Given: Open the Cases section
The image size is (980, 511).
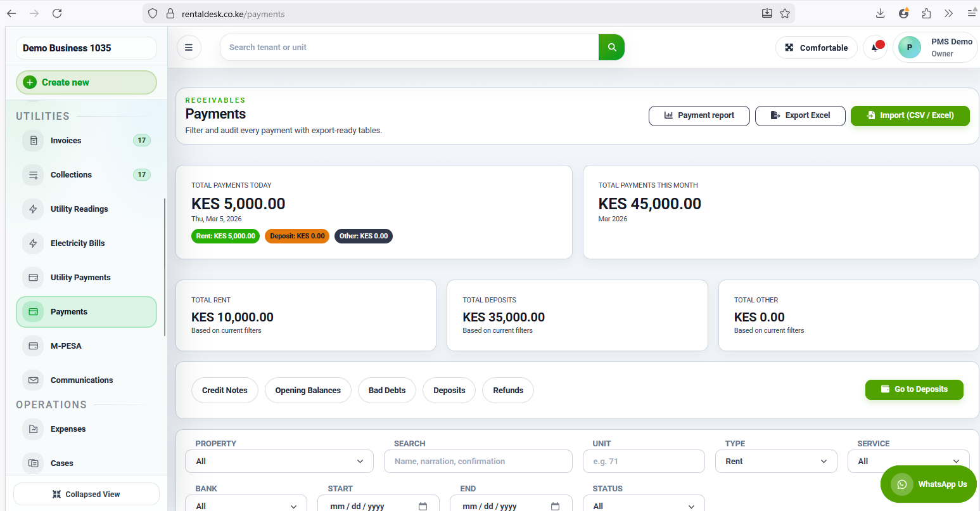Looking at the screenshot, I should (61, 463).
